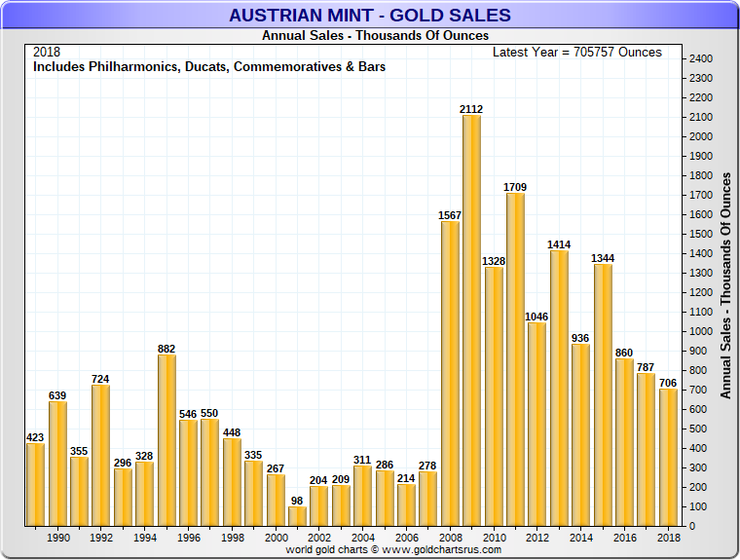
Task: Click the x-axis year label 1990
Action: tap(58, 538)
